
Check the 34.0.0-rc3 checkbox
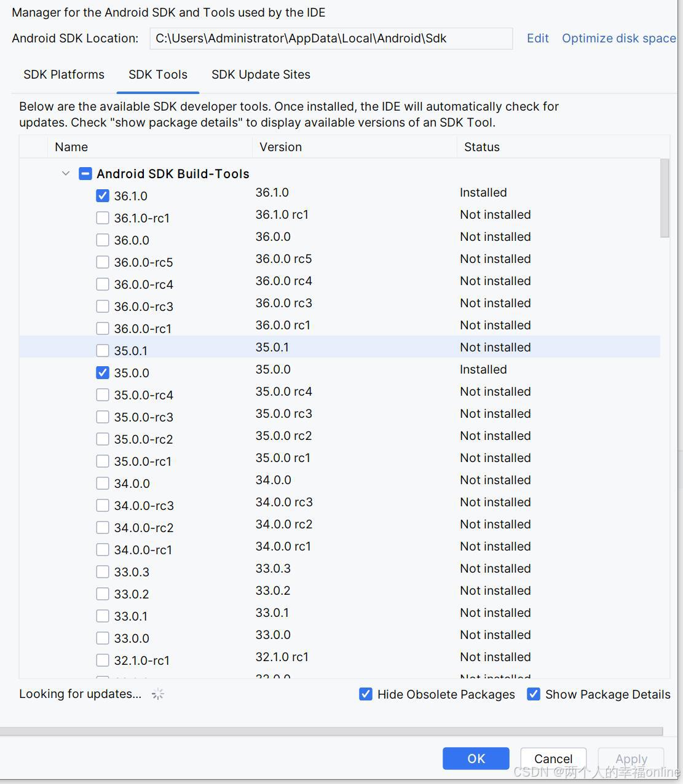103,506
